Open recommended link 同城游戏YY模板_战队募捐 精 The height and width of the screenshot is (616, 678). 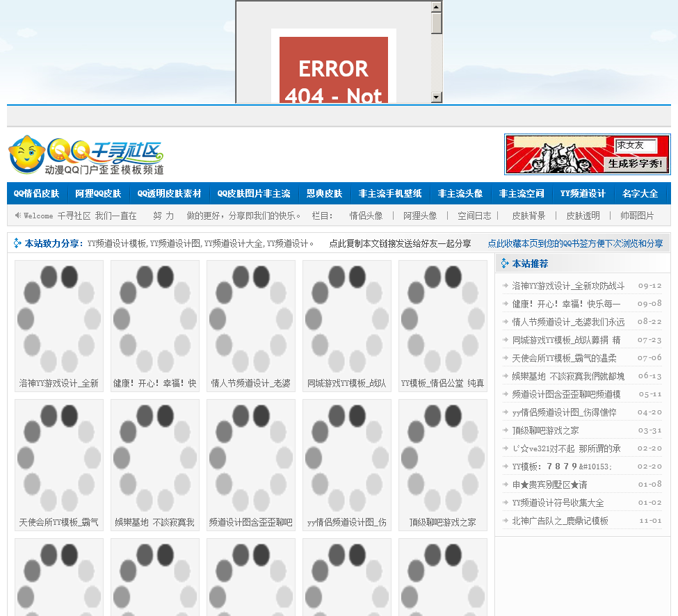[566, 340]
